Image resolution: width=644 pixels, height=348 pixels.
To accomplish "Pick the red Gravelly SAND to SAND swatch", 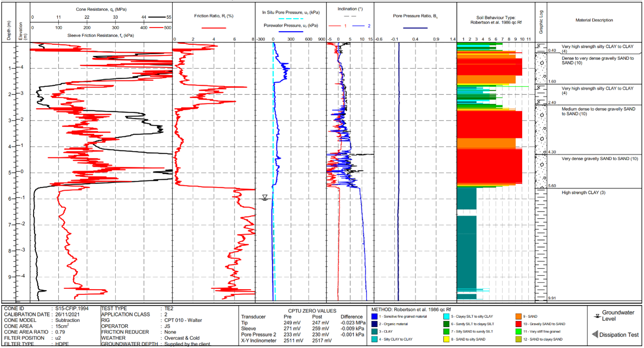I will pos(519,324).
